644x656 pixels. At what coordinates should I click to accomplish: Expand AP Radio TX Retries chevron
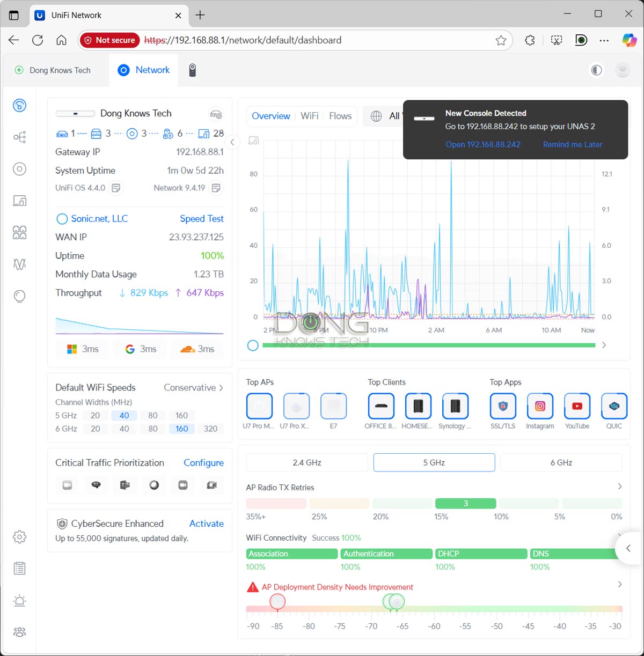coord(620,487)
